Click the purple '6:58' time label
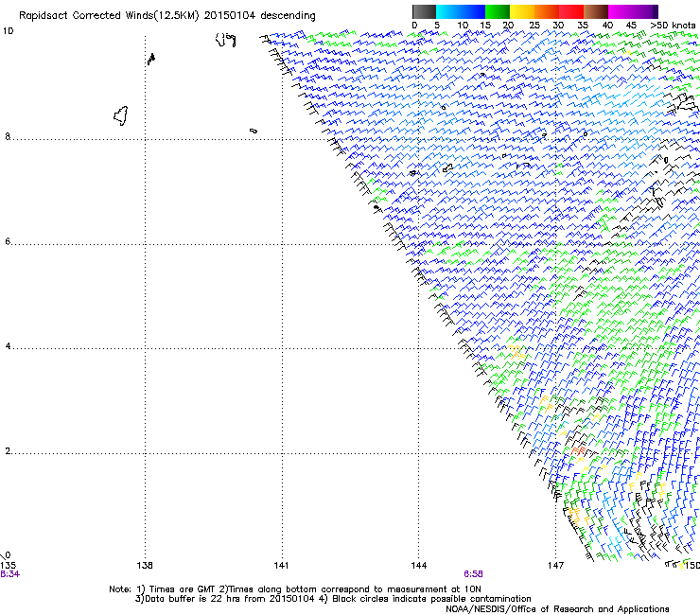Image resolution: width=700 pixels, height=615 pixels. click(x=473, y=574)
